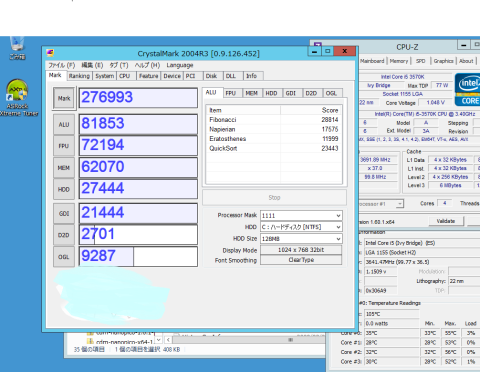The image size is (480, 372).
Task: Click the CrystalMark title bar app icon
Action: 50,53
